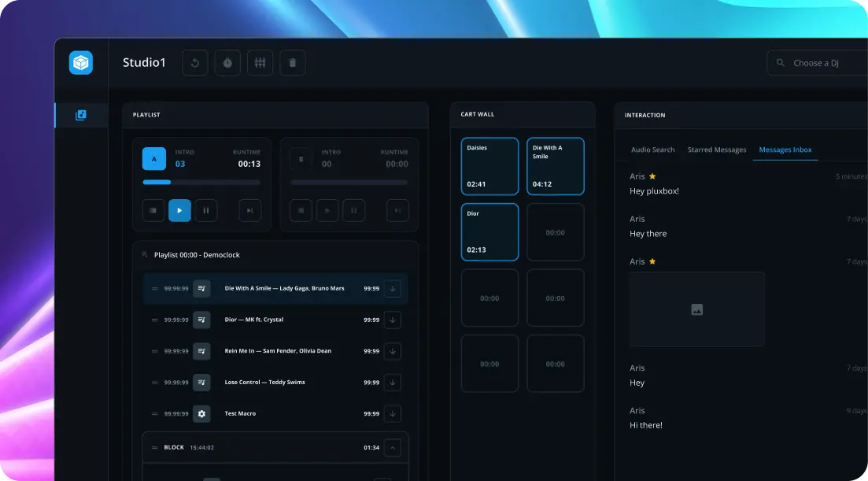Viewport: 868px width, 481px height.
Task: Click the Hey pluxbox! message text
Action: click(x=654, y=191)
